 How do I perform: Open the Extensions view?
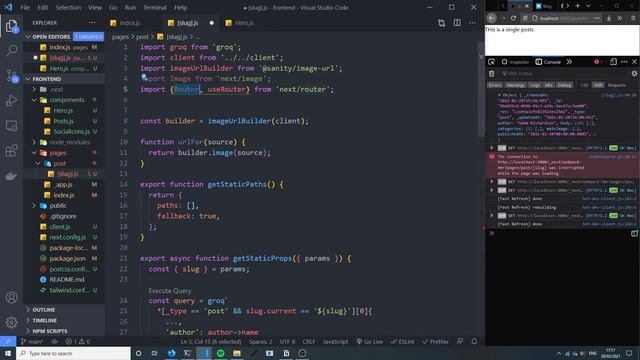pos(11,151)
